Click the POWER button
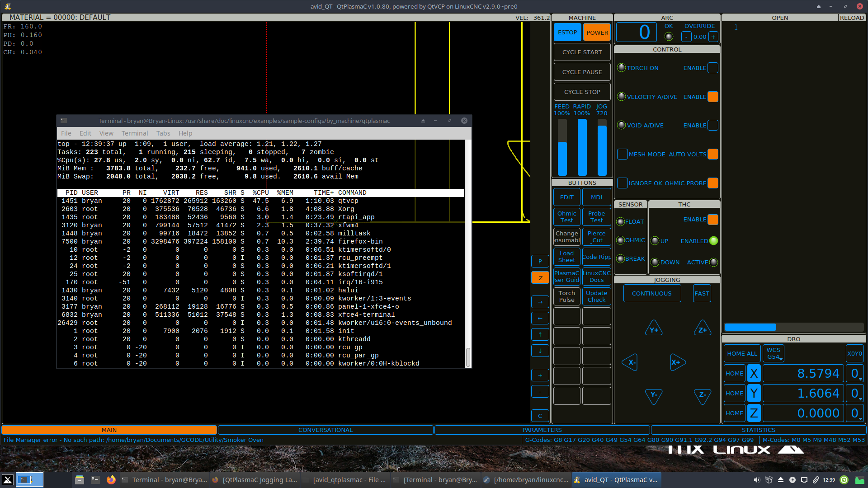This screenshot has width=868, height=488. tap(597, 33)
